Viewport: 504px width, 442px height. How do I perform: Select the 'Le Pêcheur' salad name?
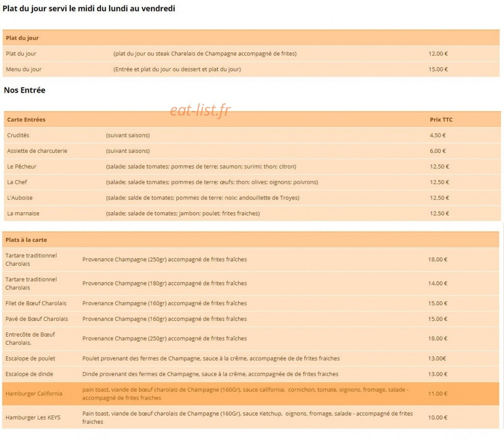pos(21,167)
